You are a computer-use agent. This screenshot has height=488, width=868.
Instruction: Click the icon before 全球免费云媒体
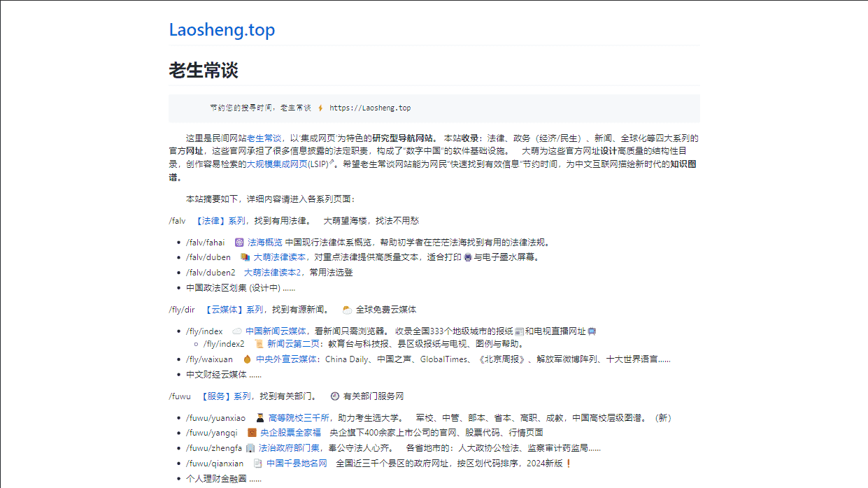click(x=347, y=310)
